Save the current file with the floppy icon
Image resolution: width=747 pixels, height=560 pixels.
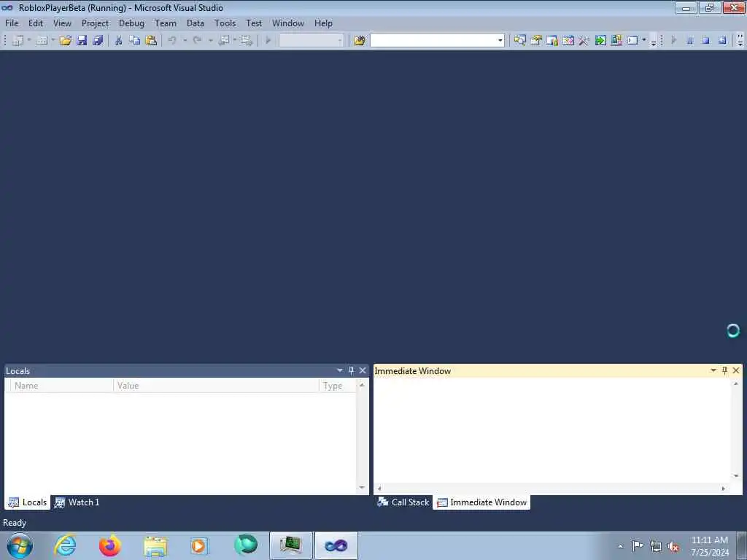(x=82, y=41)
